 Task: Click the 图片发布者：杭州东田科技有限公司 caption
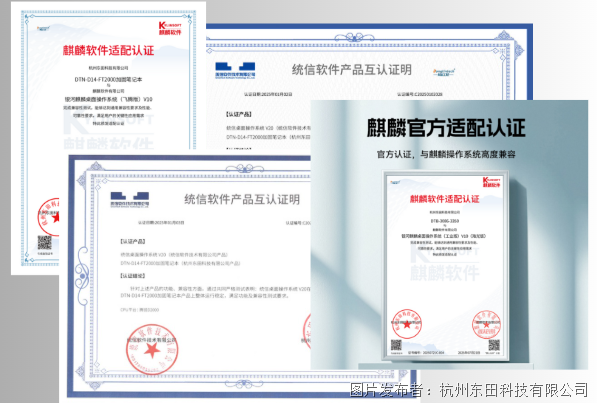pos(469,390)
